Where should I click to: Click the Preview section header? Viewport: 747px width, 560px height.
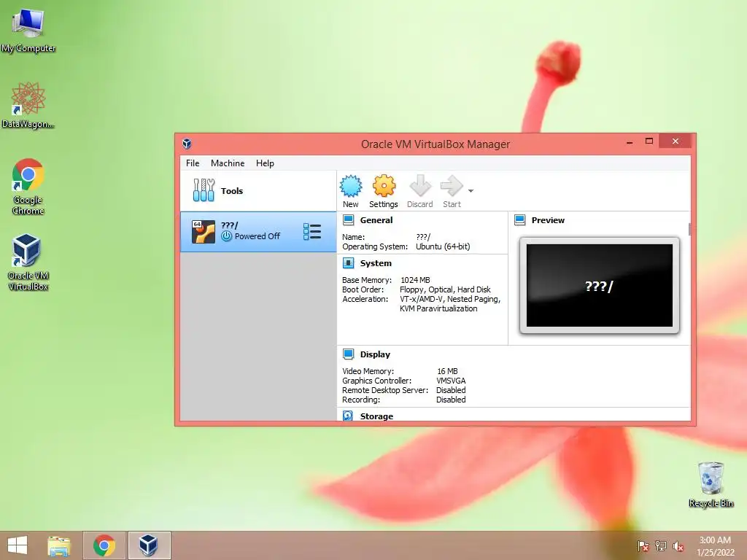[548, 220]
